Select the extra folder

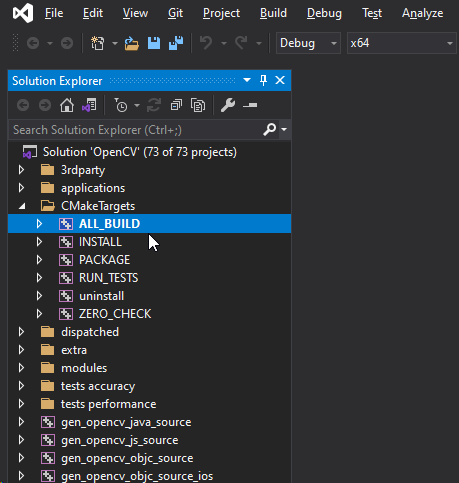74,350
